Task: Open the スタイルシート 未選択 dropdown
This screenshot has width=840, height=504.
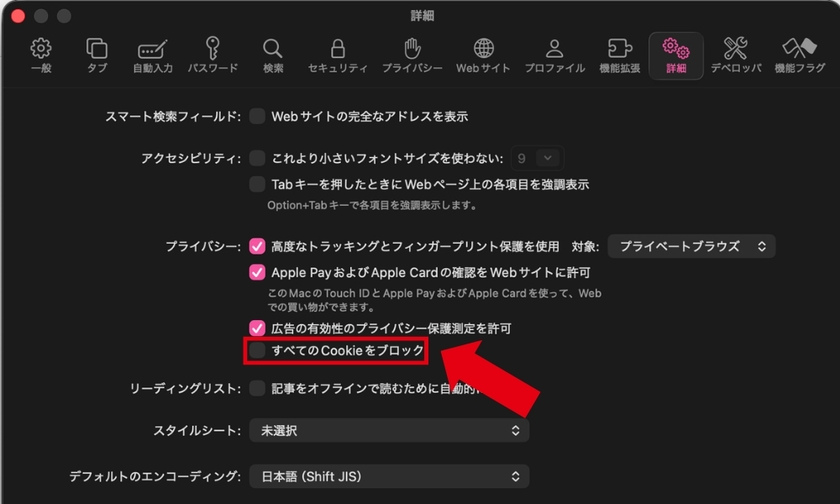Action: pos(389,430)
